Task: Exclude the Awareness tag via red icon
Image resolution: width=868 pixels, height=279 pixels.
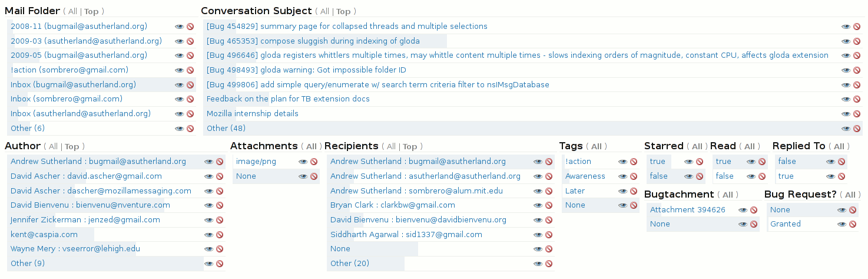Action: (634, 176)
